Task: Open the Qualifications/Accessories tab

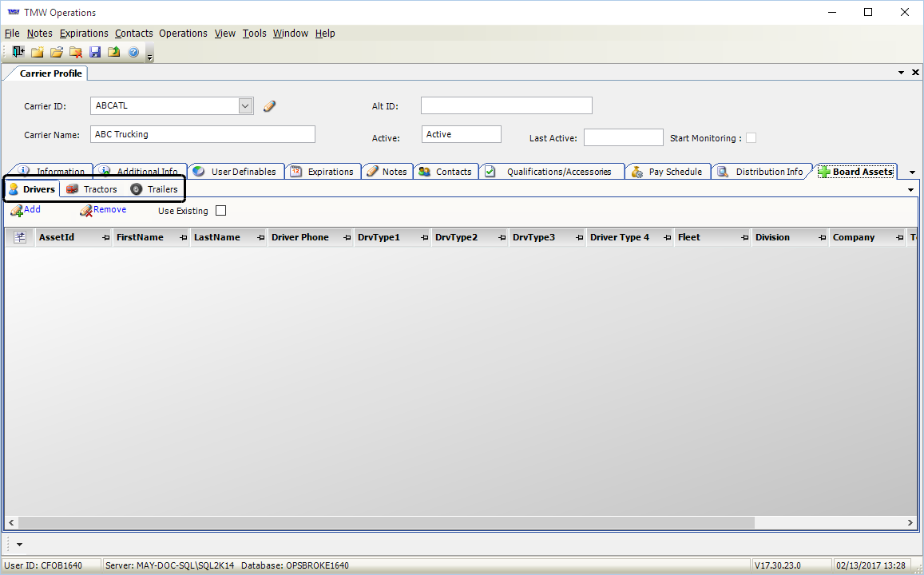Action: (552, 172)
